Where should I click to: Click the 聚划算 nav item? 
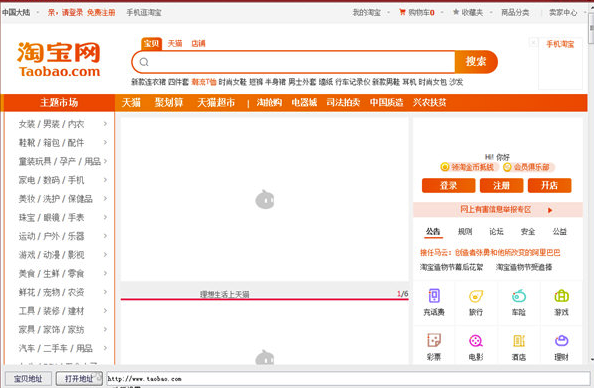[x=169, y=102]
